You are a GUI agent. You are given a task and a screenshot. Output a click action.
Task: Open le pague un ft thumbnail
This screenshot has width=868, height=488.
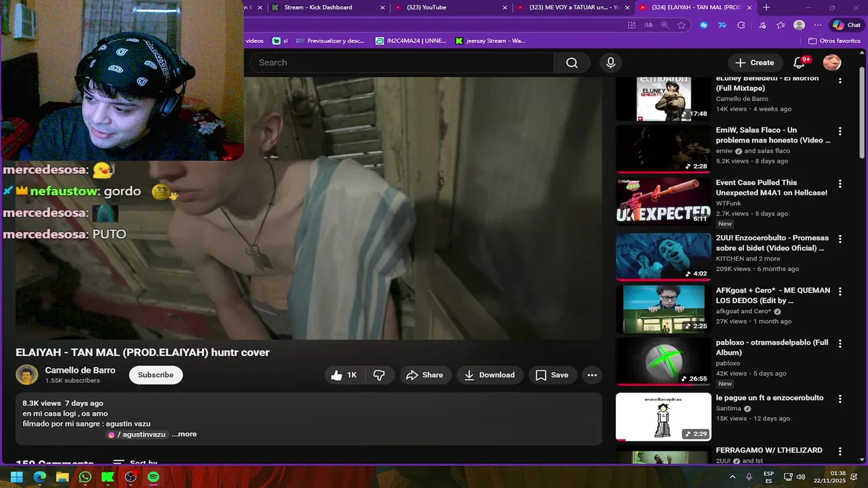(663, 416)
